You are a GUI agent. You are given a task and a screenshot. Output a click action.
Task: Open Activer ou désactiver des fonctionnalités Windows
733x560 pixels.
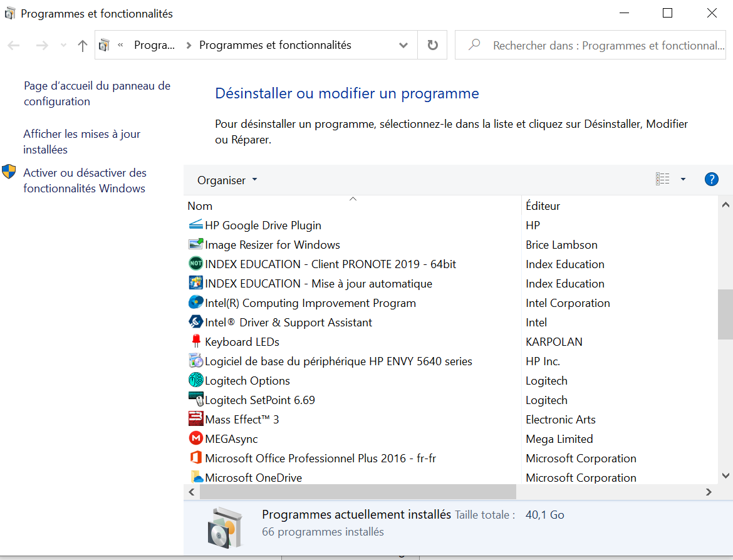85,180
